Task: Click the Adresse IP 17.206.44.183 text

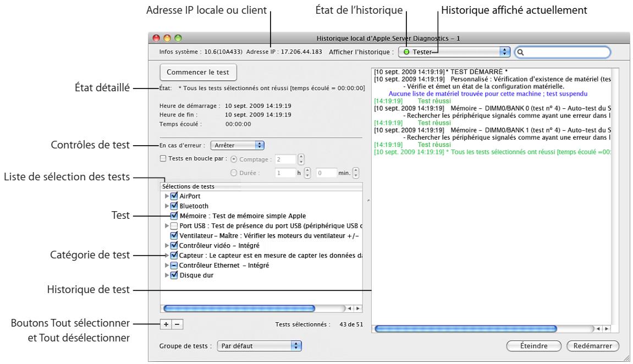Action: (x=284, y=52)
